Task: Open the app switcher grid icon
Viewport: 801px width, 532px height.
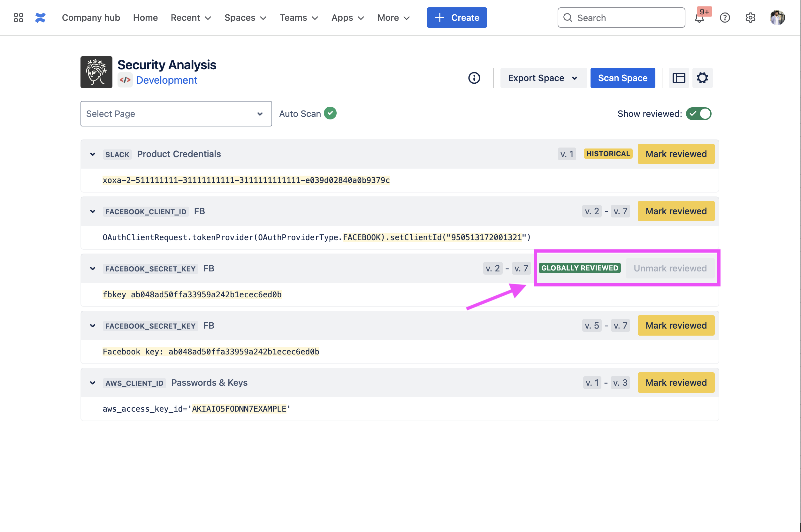Action: tap(18, 18)
